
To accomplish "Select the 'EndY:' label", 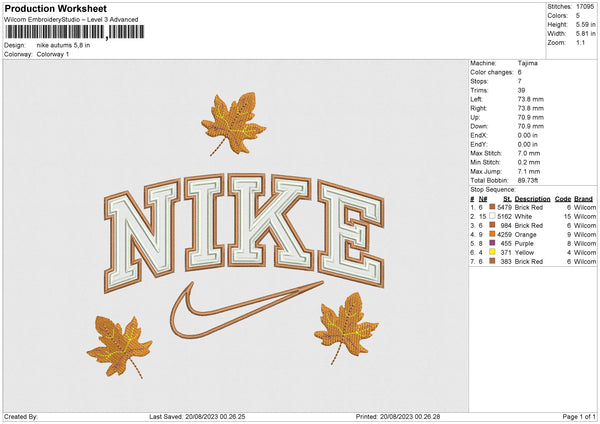I will [479, 144].
